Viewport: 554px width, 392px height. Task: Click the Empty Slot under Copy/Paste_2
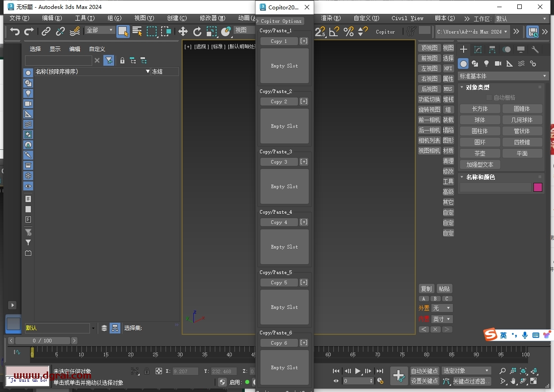point(285,126)
